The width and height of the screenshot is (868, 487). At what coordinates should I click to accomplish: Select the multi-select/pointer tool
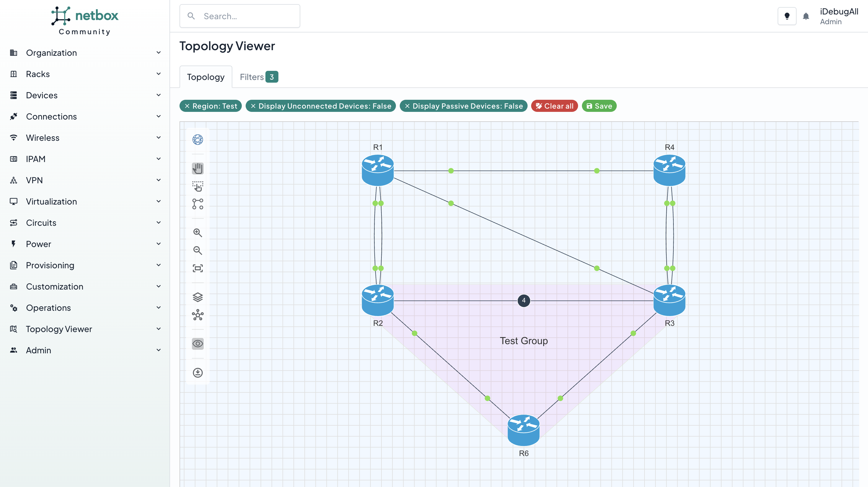tap(197, 186)
